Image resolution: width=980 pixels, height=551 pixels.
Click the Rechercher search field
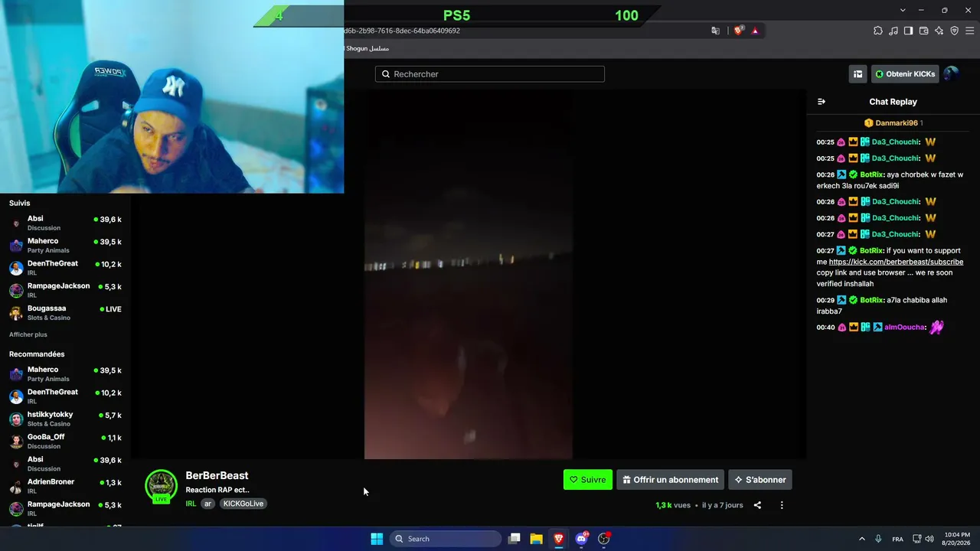[490, 74]
